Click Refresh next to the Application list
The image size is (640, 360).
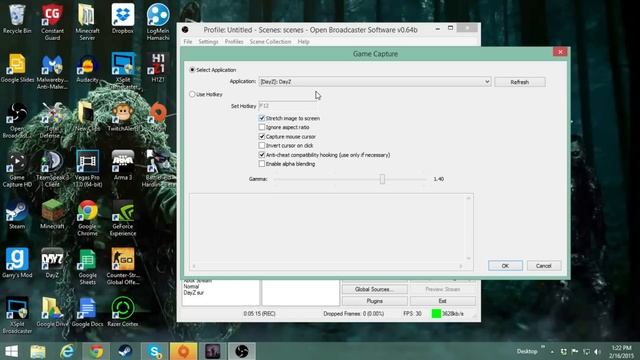[520, 82]
